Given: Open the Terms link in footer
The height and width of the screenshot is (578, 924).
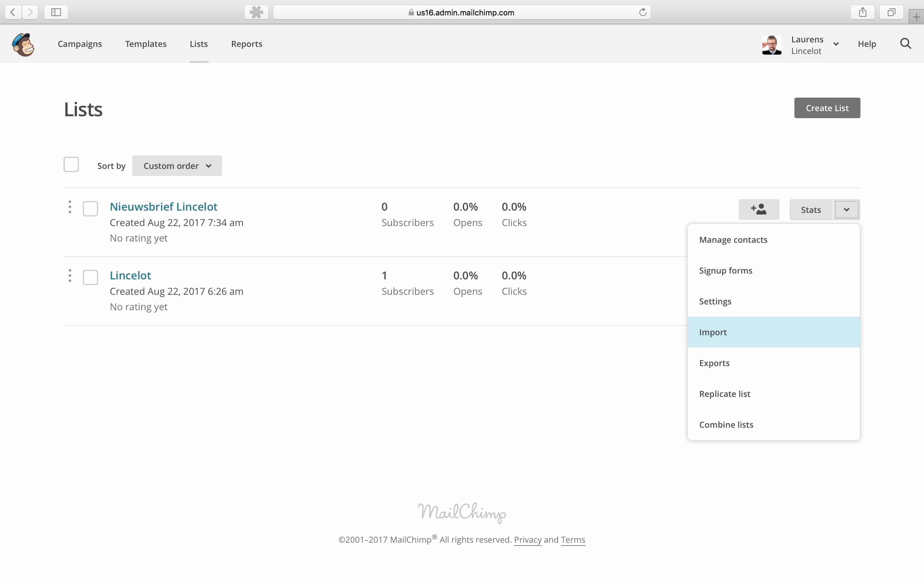Looking at the screenshot, I should coord(573,539).
